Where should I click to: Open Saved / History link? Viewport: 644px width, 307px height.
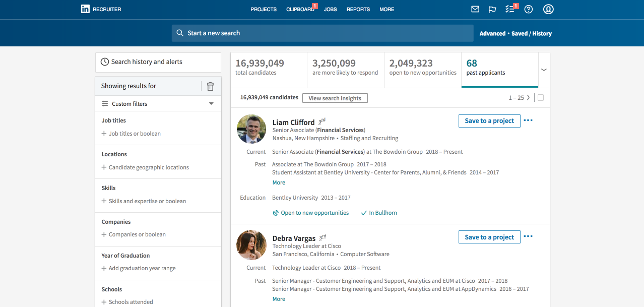pos(532,34)
